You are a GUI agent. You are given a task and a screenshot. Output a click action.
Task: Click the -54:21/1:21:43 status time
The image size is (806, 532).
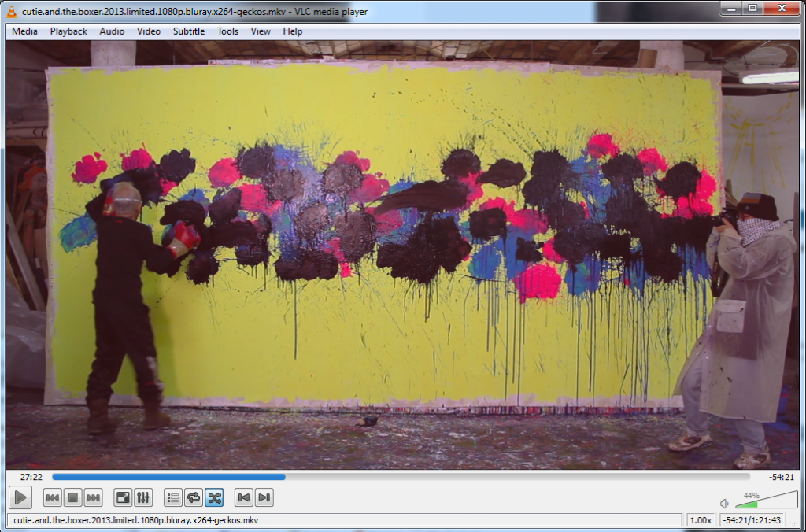(752, 520)
